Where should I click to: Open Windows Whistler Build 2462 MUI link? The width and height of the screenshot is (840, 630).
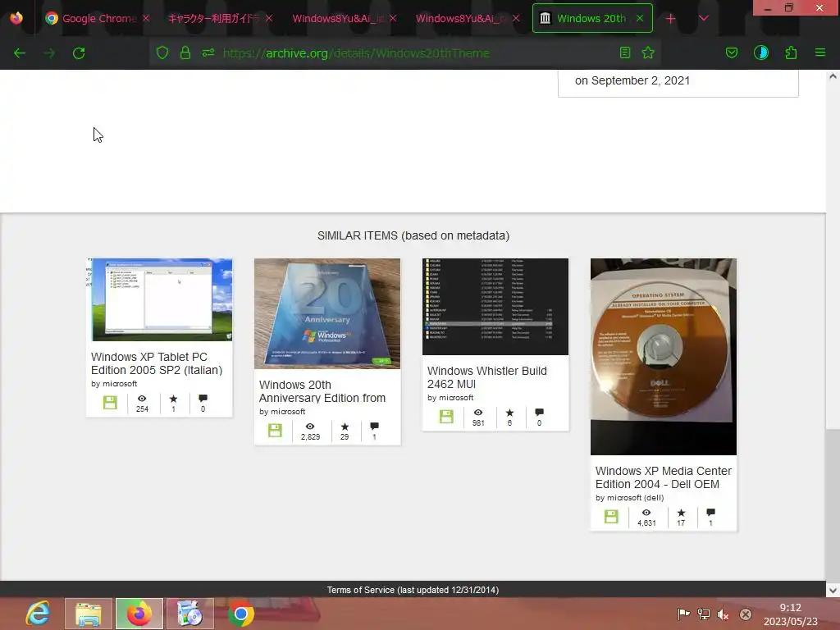point(487,377)
